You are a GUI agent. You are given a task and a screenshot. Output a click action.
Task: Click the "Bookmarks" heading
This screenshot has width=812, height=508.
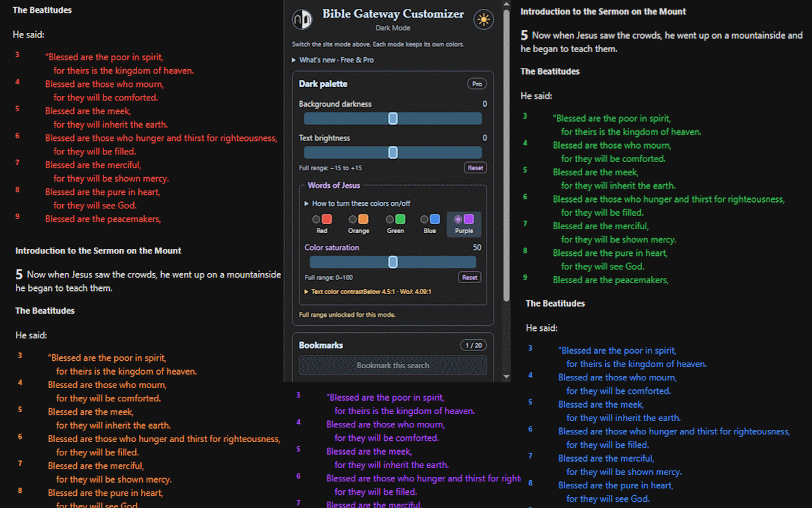(x=321, y=345)
